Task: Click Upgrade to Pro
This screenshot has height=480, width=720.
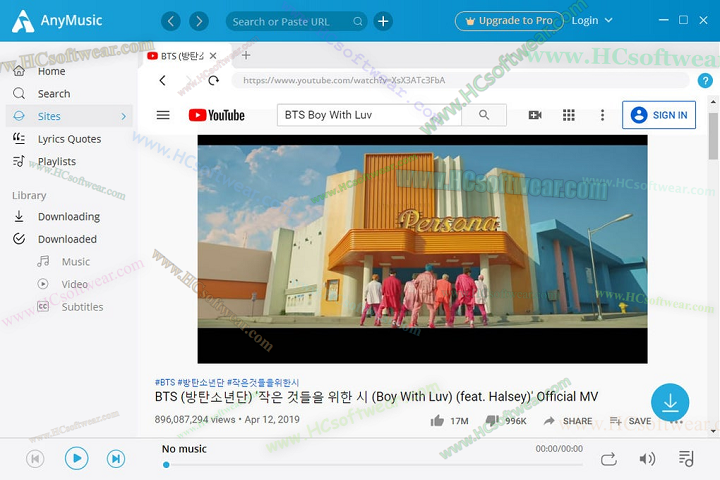Action: (509, 21)
